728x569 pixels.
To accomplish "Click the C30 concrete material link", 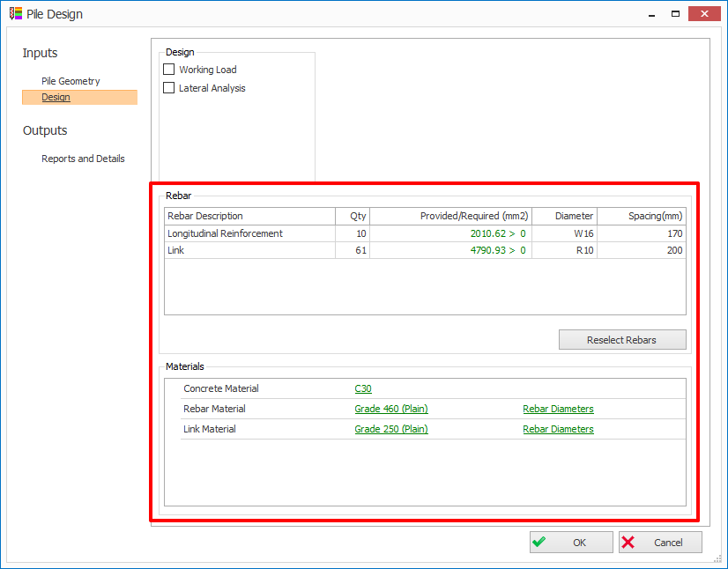I will coord(363,388).
